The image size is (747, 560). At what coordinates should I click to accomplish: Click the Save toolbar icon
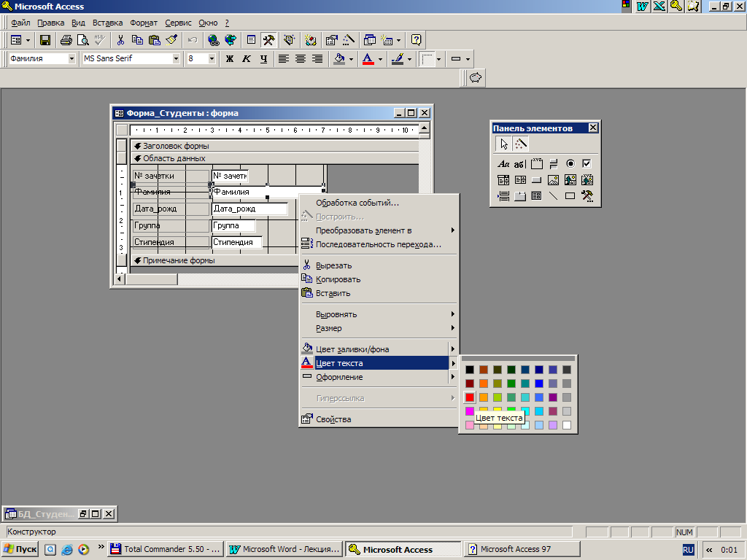[45, 40]
